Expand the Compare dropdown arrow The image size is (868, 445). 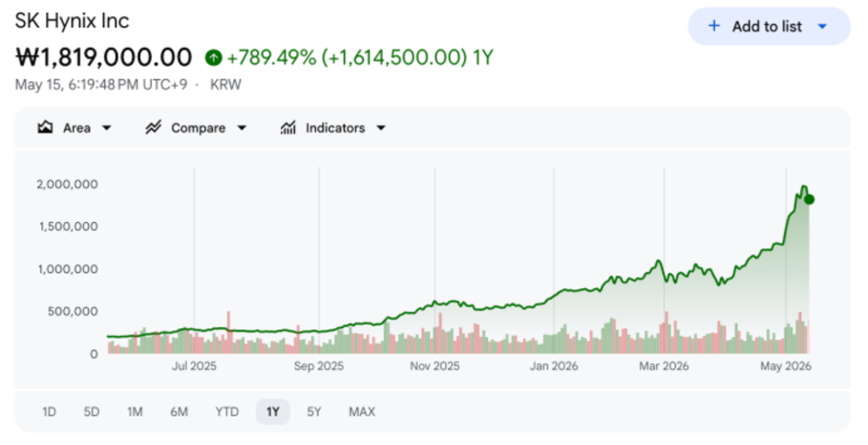pyautogui.click(x=242, y=128)
